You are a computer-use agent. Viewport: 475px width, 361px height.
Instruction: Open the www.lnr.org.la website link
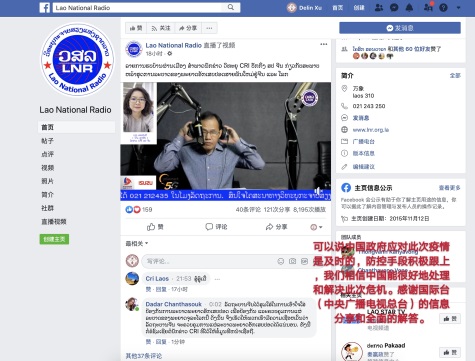371,130
